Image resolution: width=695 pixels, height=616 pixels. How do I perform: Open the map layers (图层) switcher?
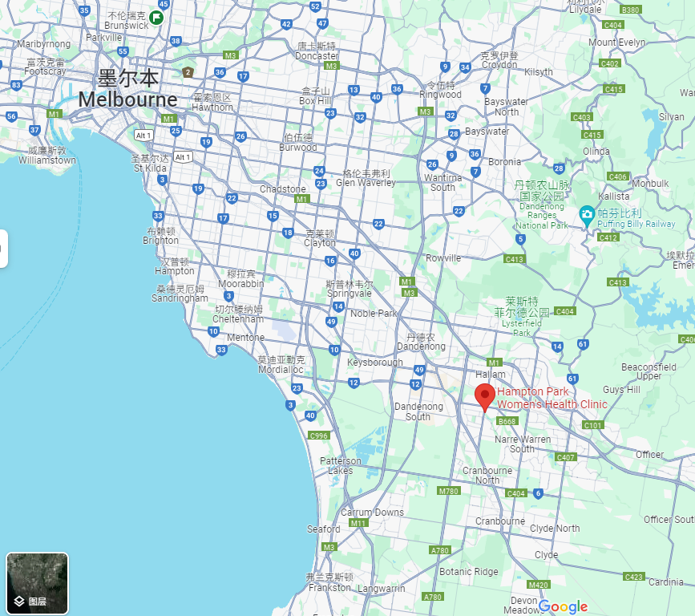[37, 583]
